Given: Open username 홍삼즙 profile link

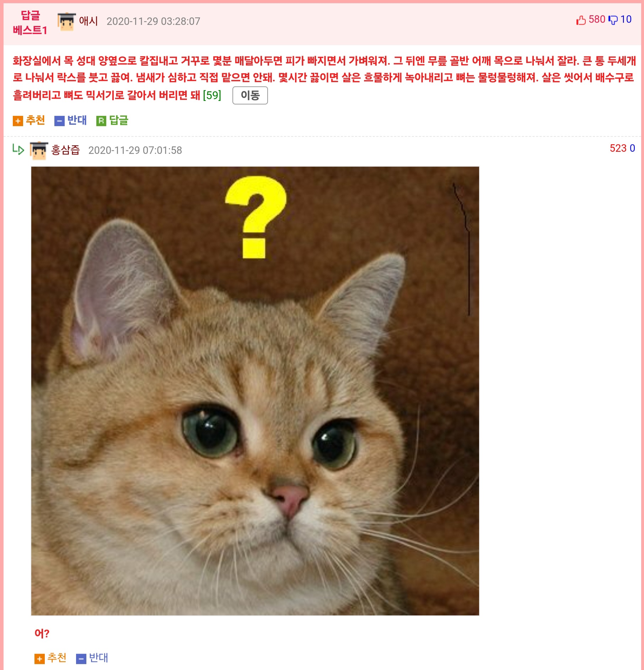Looking at the screenshot, I should pos(65,150).
